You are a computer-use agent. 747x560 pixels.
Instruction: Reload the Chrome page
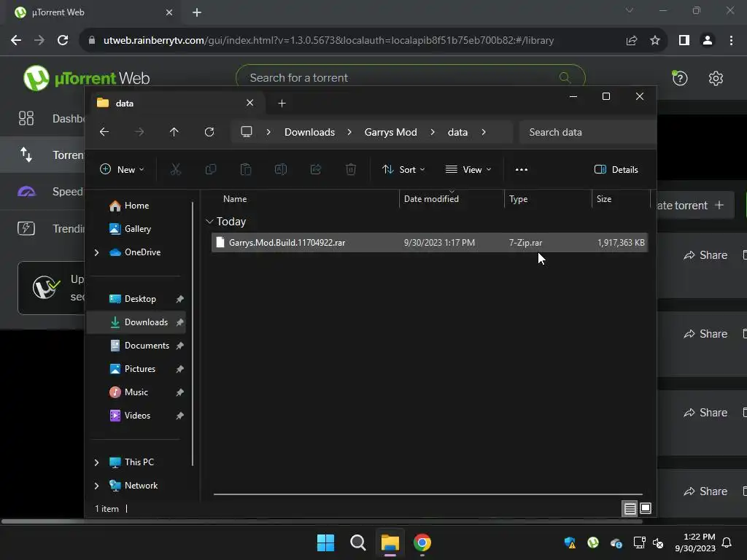[x=63, y=40]
